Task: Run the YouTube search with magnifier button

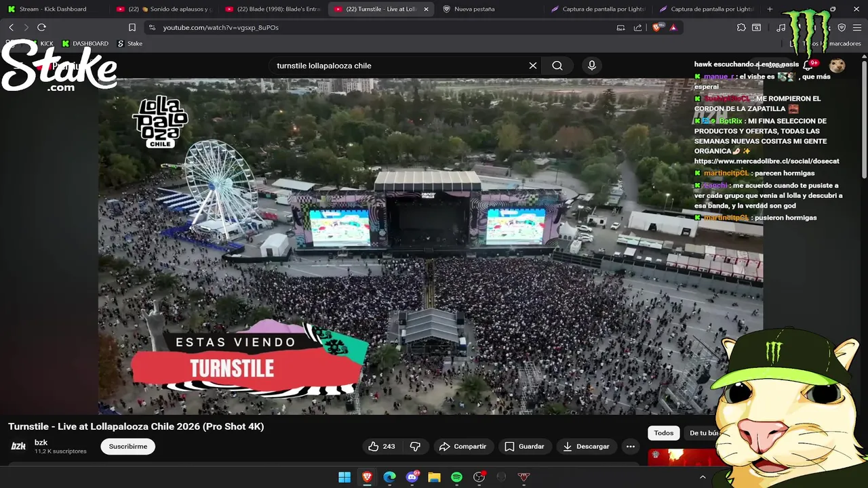Action: click(x=557, y=66)
